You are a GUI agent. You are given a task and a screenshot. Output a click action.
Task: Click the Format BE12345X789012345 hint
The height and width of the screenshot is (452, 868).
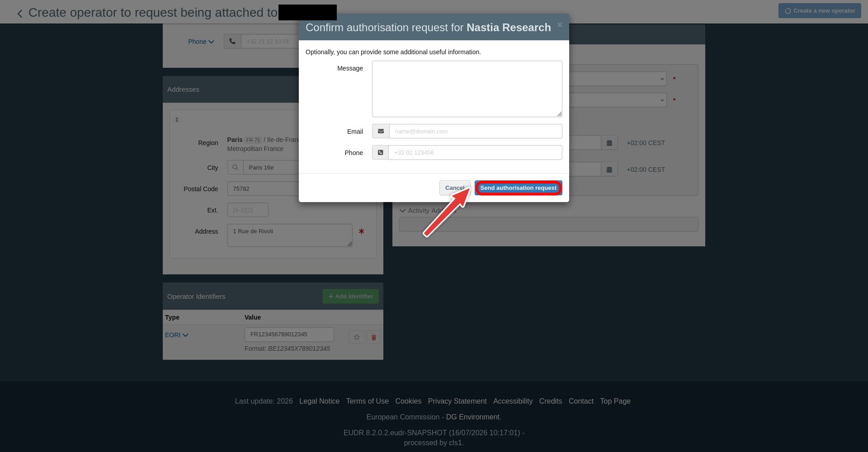point(287,348)
